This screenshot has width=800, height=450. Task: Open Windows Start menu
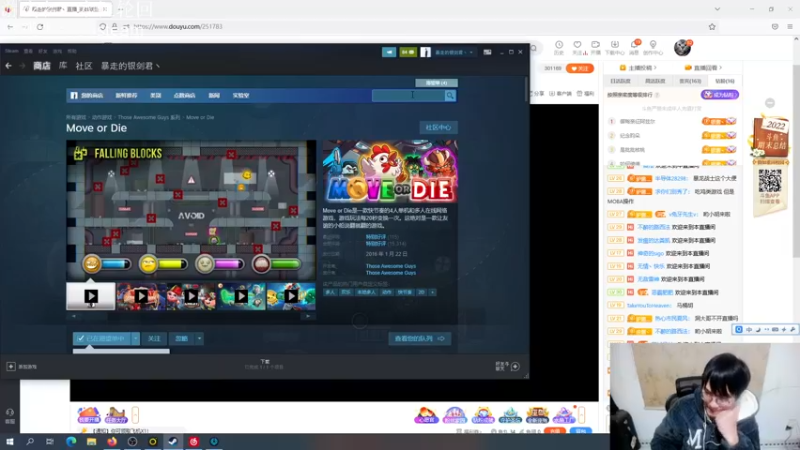click(x=10, y=441)
